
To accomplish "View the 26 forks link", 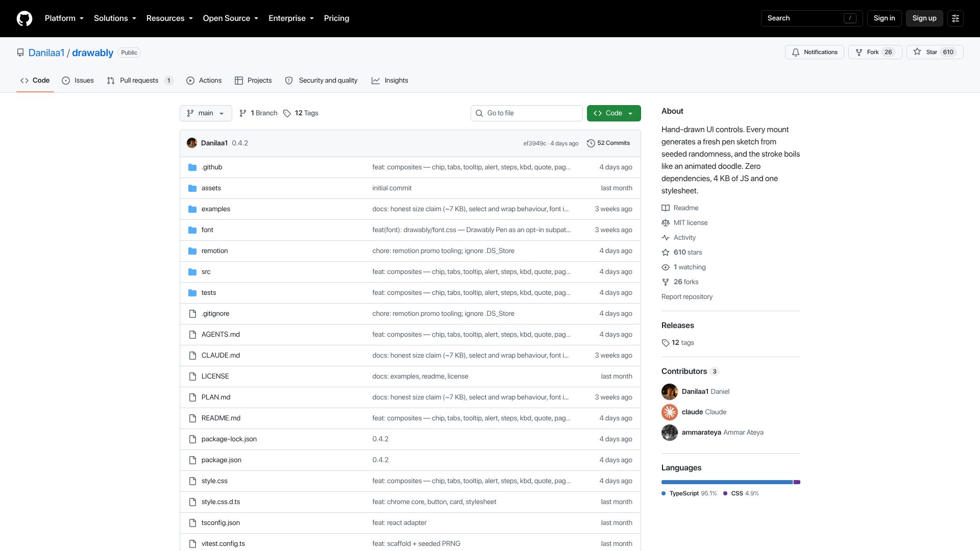I will pyautogui.click(x=680, y=282).
